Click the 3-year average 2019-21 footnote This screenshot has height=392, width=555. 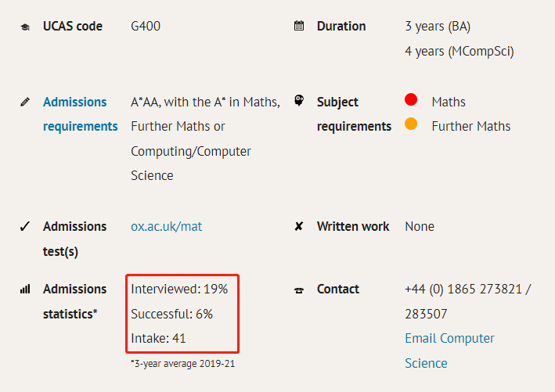(x=182, y=364)
